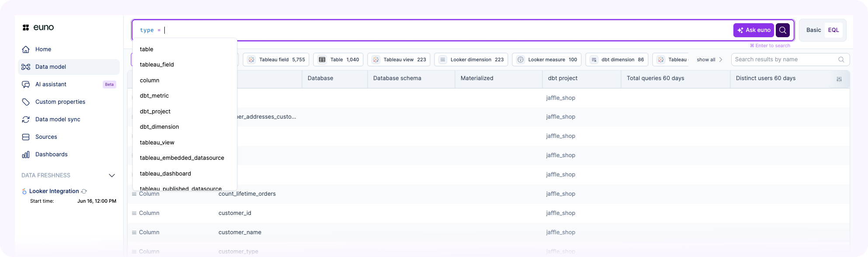Refresh the Looker Integration sync icon
This screenshot has width=868, height=257.
point(84,191)
